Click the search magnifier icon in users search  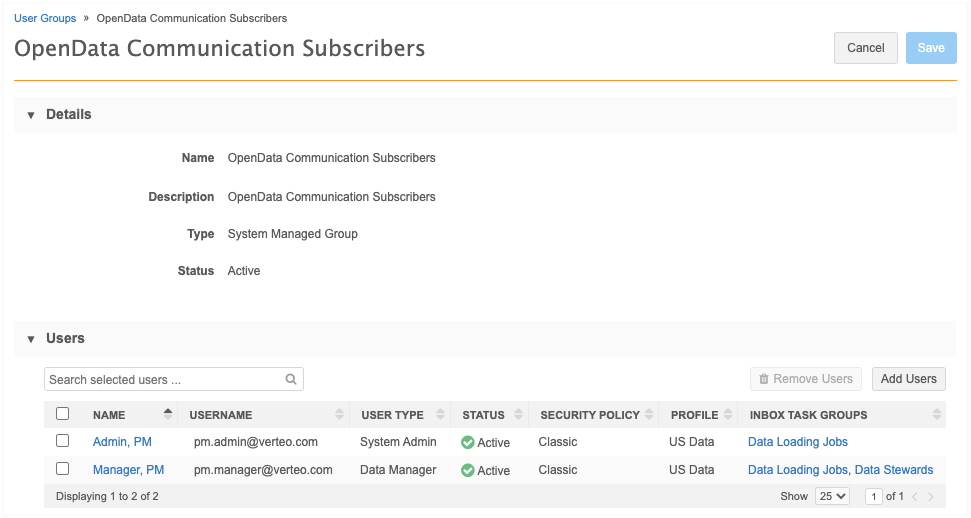click(291, 380)
